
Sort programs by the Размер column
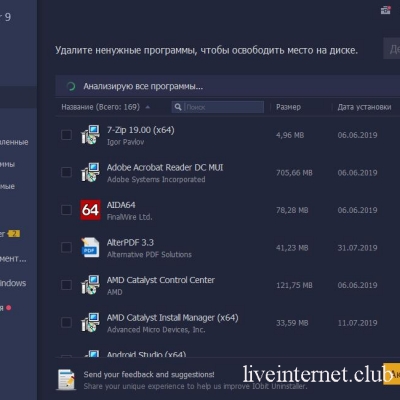click(288, 107)
